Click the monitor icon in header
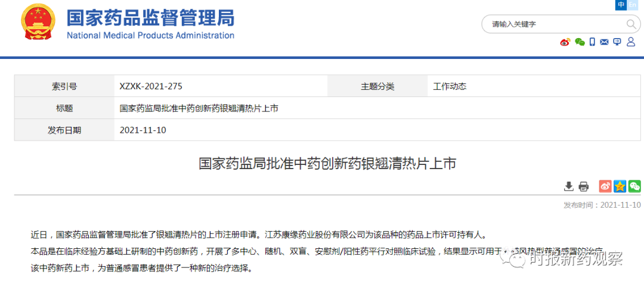 [x=617, y=42]
